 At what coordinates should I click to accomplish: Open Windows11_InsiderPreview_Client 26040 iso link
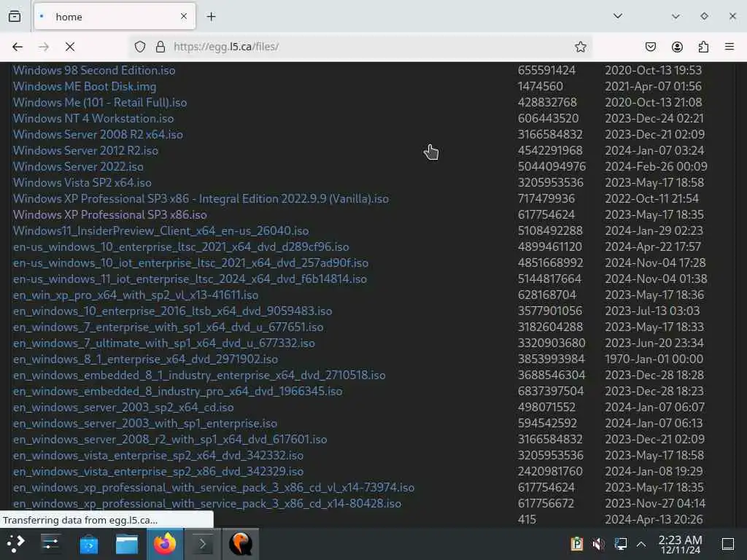coord(160,231)
